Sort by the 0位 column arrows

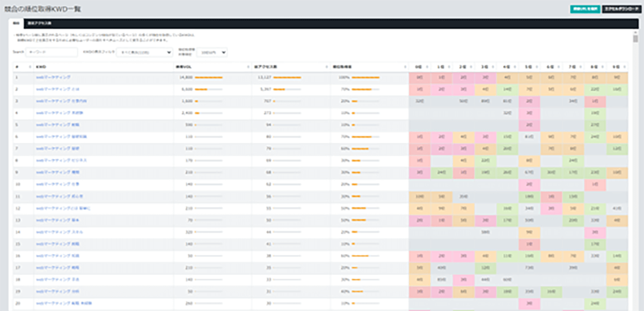pos(427,67)
